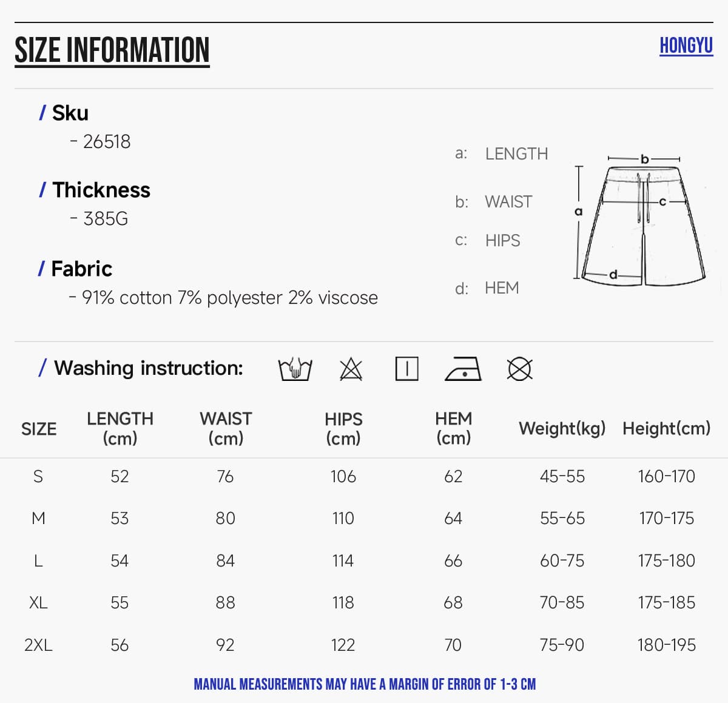Click the manual measurements margin note

click(x=365, y=684)
